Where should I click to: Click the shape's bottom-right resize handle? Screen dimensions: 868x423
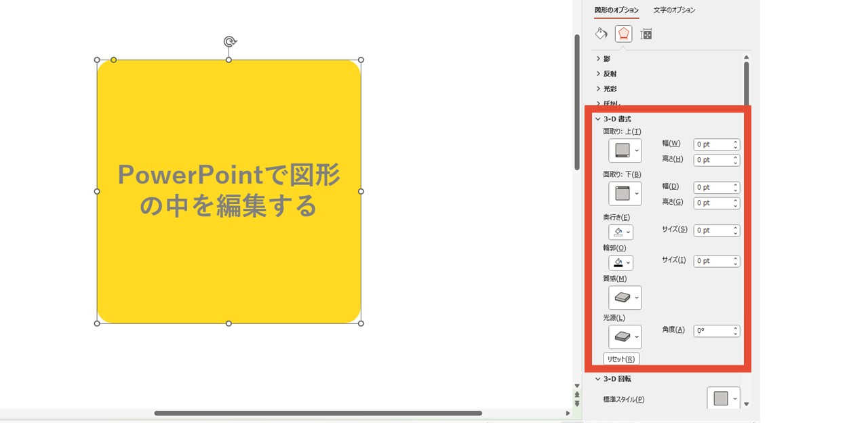[x=361, y=323]
